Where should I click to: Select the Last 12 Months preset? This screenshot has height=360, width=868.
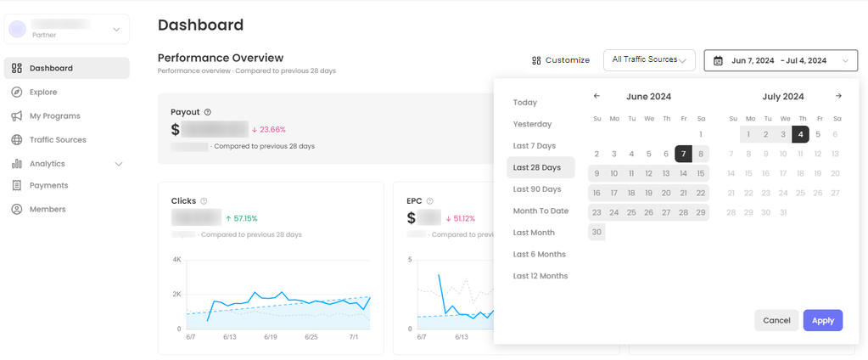click(540, 276)
